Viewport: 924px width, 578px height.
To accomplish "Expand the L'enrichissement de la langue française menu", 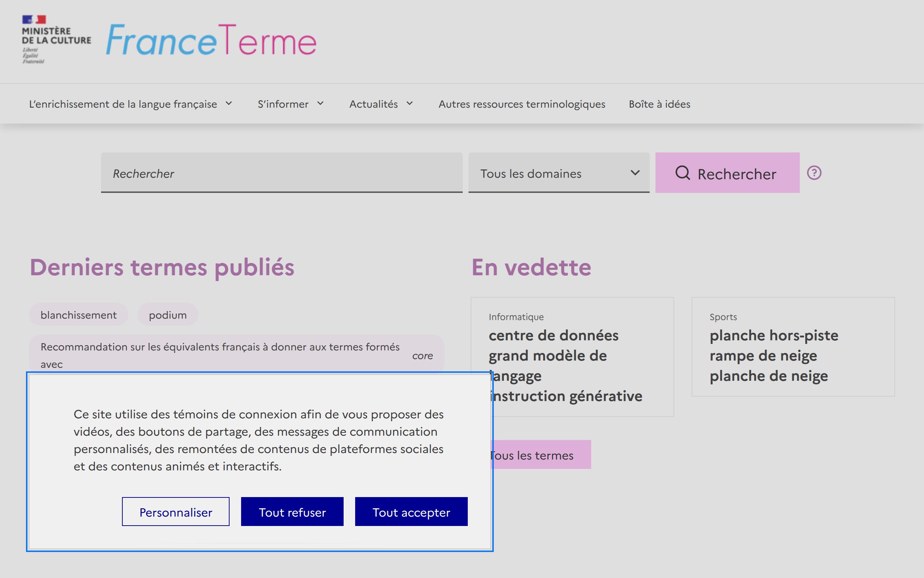I will [x=131, y=104].
